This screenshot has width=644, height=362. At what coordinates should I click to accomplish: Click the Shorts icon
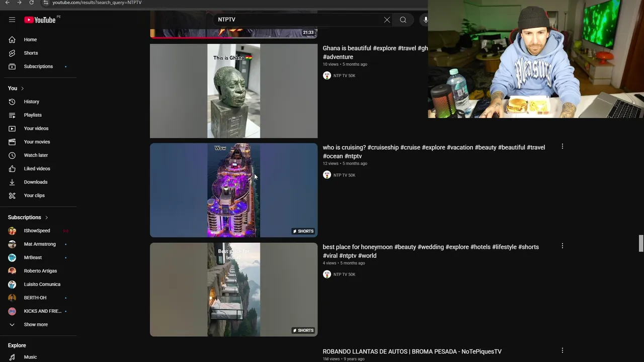coord(12,53)
